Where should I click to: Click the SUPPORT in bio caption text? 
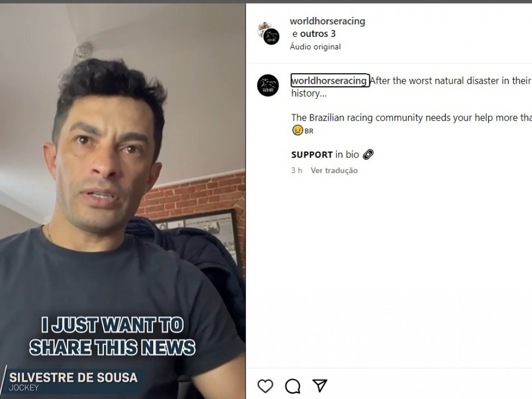(325, 154)
